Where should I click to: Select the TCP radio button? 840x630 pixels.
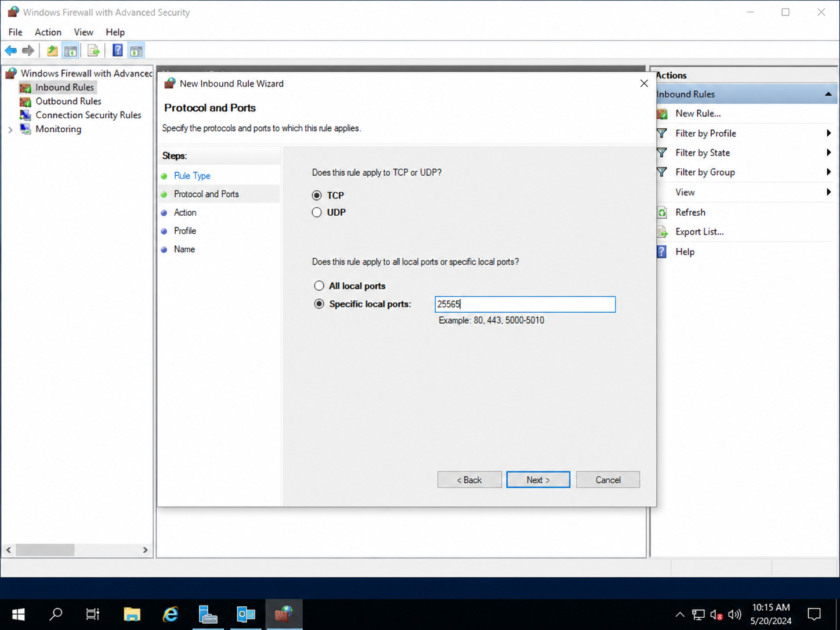click(x=317, y=195)
